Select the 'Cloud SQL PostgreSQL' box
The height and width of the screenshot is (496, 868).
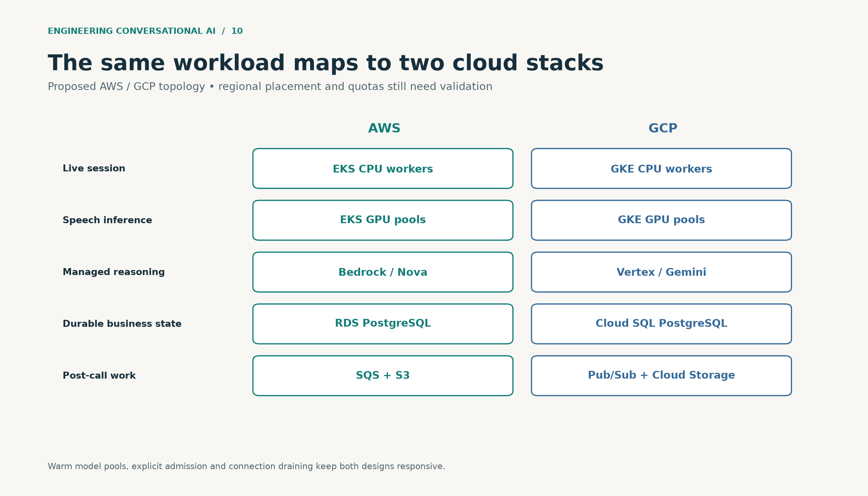coord(661,324)
